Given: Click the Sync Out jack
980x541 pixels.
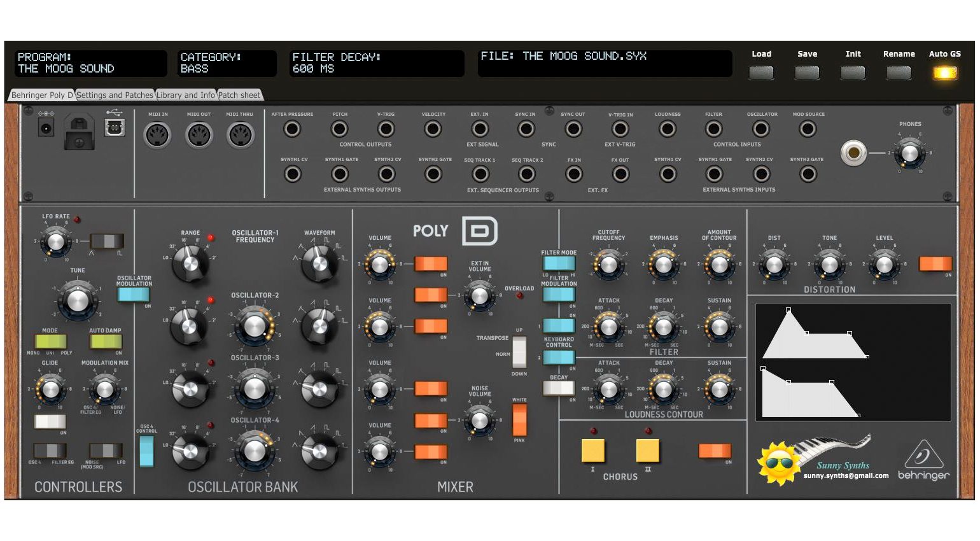Looking at the screenshot, I should 573,129.
